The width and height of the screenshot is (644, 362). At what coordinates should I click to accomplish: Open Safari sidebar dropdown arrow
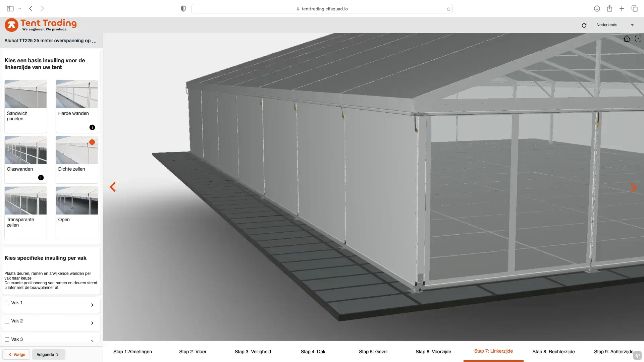pos(19,9)
